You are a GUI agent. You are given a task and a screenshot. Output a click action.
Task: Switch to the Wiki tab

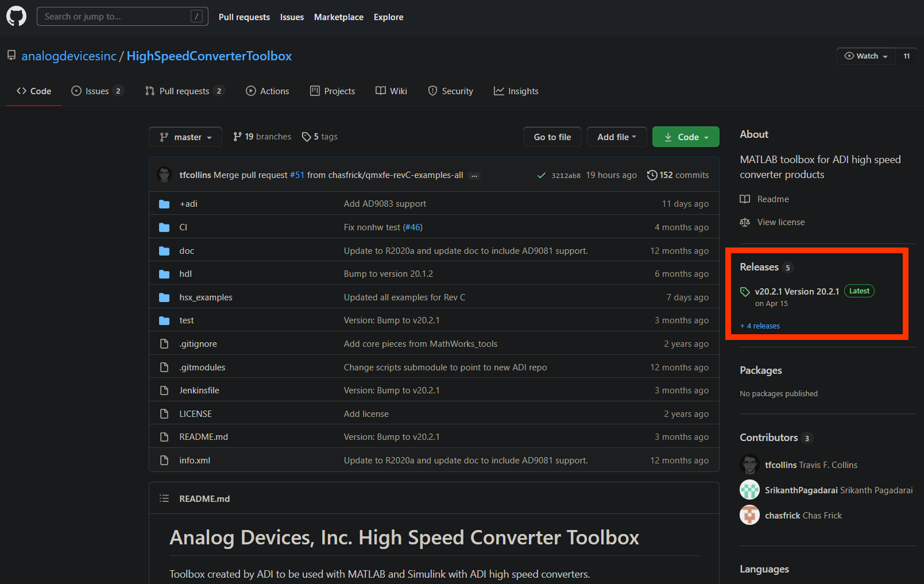point(391,91)
